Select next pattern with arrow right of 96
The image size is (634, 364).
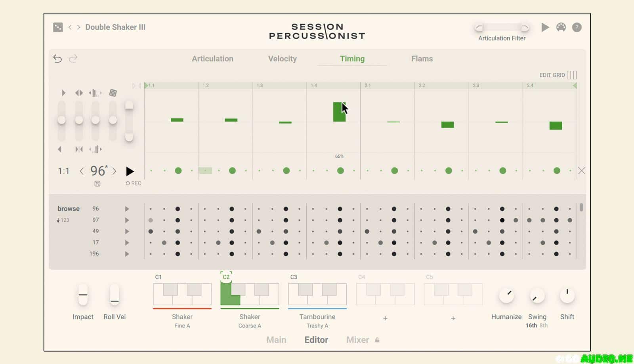click(114, 171)
